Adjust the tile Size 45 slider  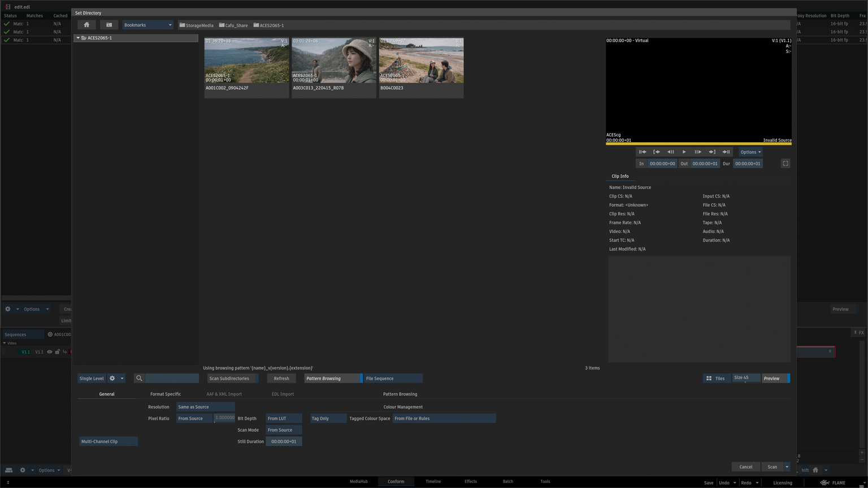pyautogui.click(x=745, y=378)
